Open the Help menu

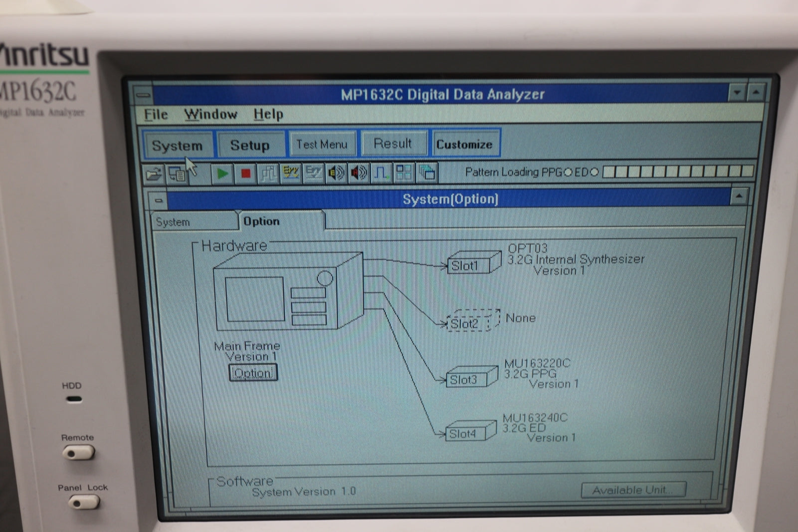(268, 114)
